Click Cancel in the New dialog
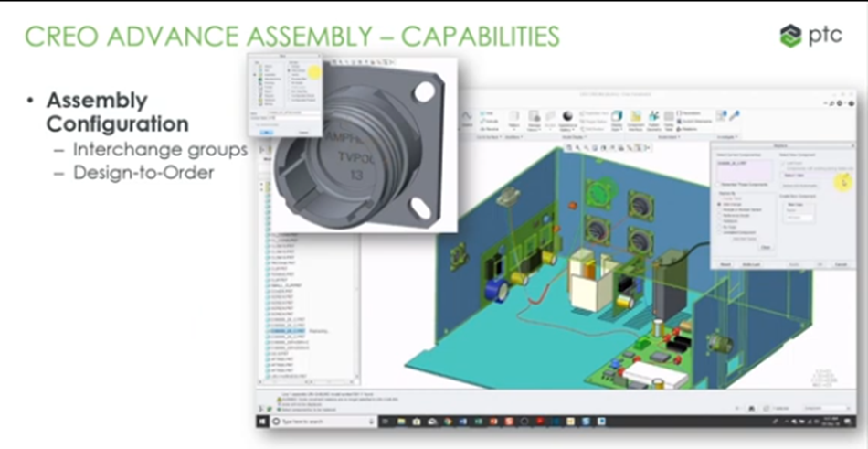Viewport: 868px width, 449px height. click(303, 132)
